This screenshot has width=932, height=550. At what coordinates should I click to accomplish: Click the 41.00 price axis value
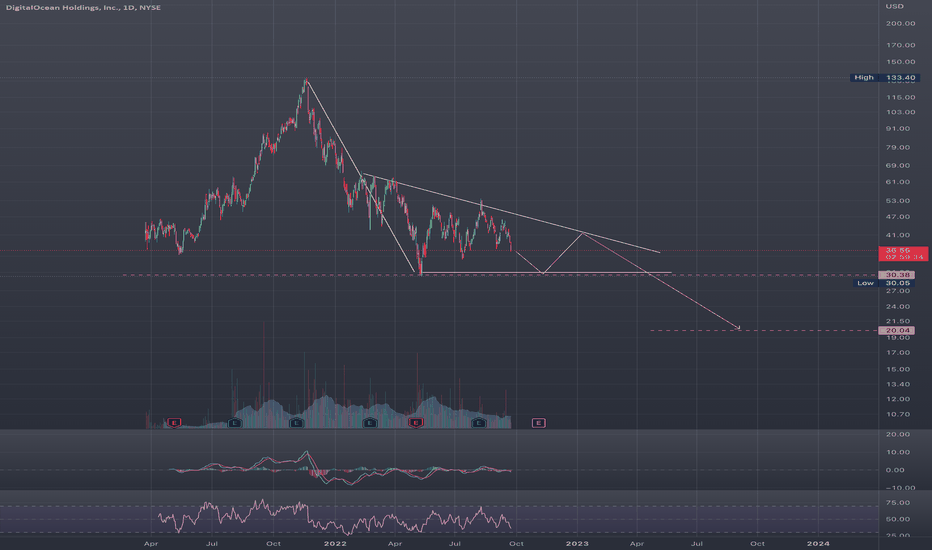[898, 235]
